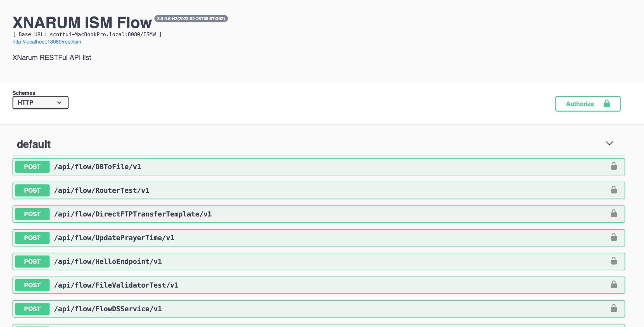
Task: Click lock icon on FileValidatorTest endpoint
Action: click(614, 285)
